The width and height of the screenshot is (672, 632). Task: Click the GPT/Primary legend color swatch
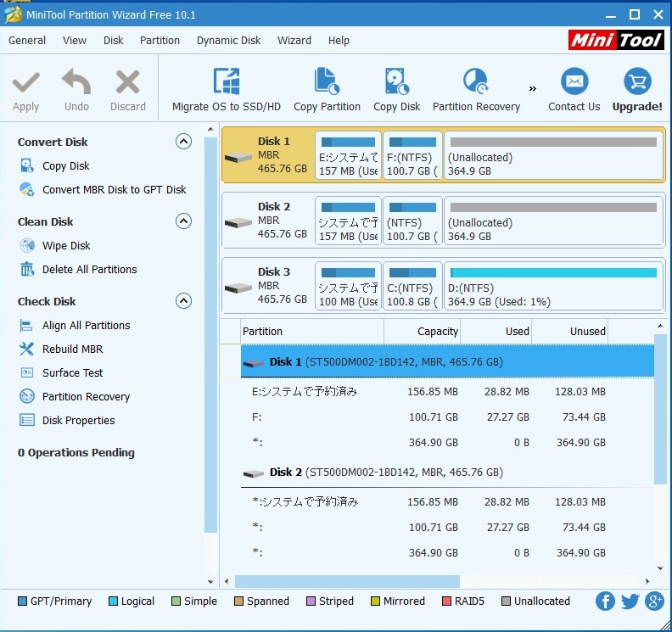click(22, 601)
